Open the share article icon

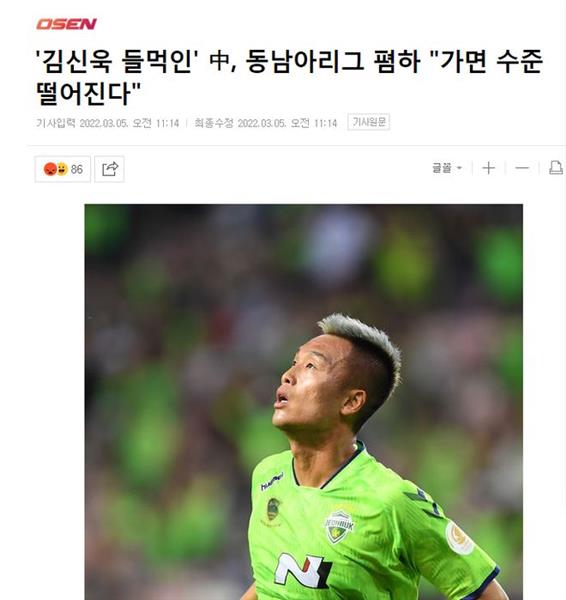pyautogui.click(x=109, y=169)
